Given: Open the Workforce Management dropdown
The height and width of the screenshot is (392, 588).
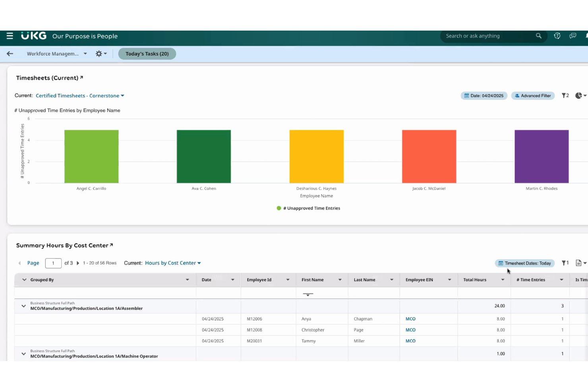Looking at the screenshot, I should pyautogui.click(x=57, y=54).
